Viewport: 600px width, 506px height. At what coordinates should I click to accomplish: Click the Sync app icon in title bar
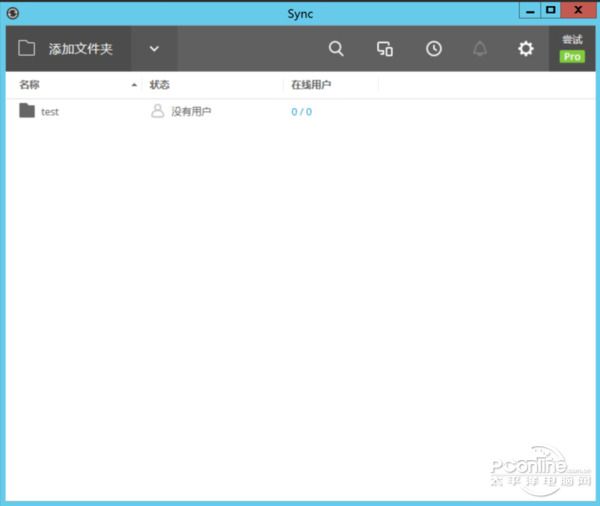click(13, 13)
